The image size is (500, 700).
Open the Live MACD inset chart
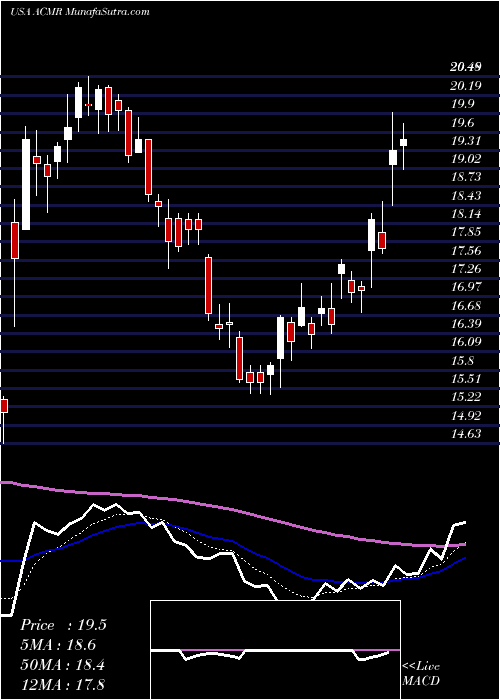tap(275, 650)
